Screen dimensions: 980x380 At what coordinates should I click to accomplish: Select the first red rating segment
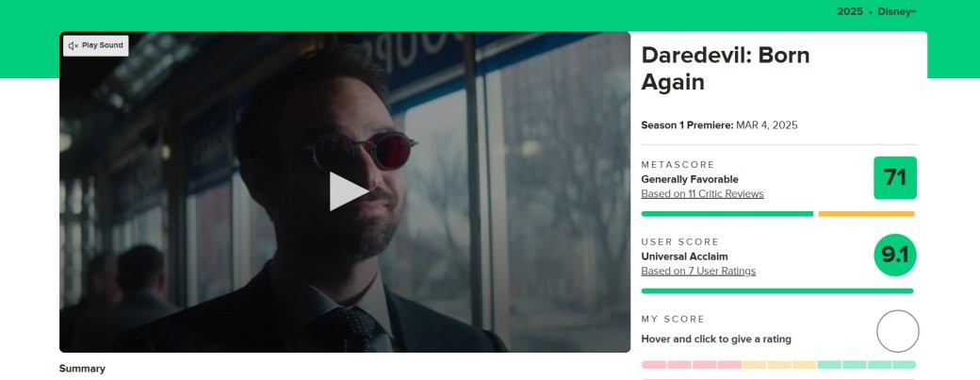point(654,364)
